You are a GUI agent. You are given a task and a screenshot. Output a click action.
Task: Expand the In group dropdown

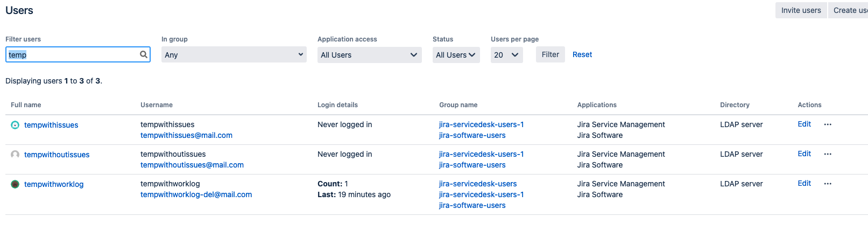click(x=234, y=54)
